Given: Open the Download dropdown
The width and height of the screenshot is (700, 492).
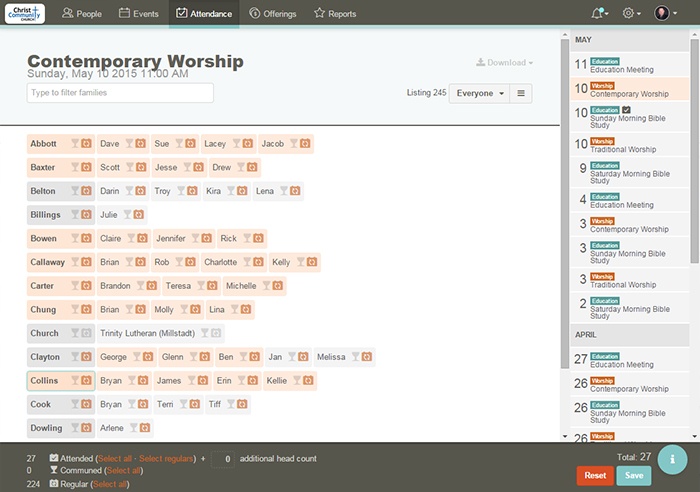Looking at the screenshot, I should (505, 63).
